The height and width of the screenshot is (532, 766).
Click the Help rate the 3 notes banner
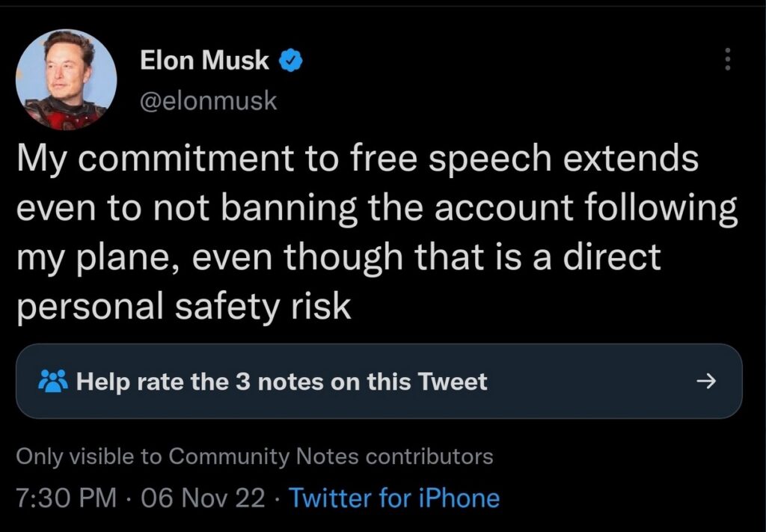[281, 382]
